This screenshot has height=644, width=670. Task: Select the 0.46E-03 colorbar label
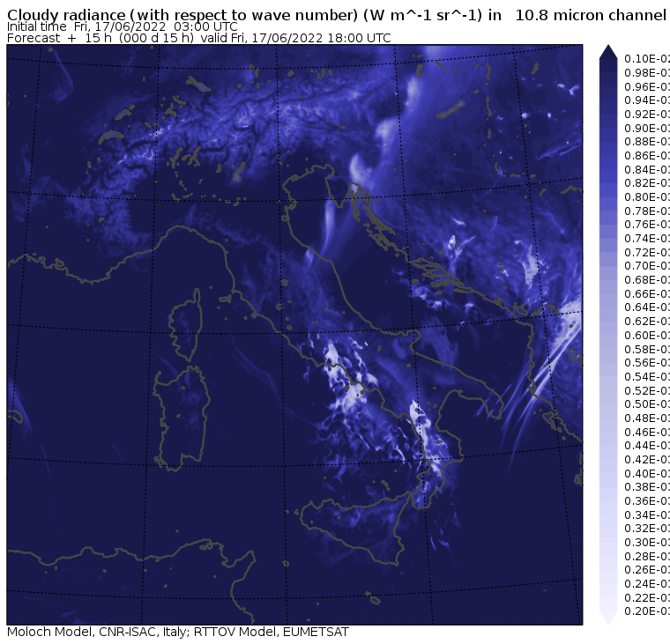647,432
